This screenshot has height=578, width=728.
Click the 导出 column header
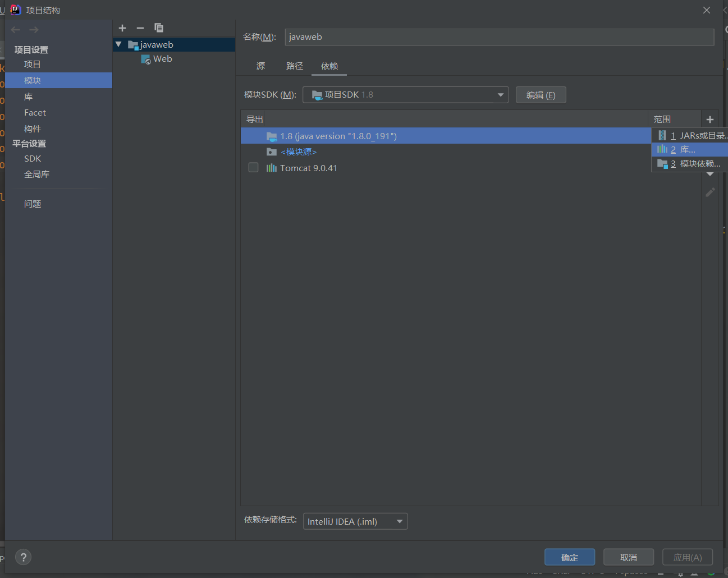click(x=254, y=120)
